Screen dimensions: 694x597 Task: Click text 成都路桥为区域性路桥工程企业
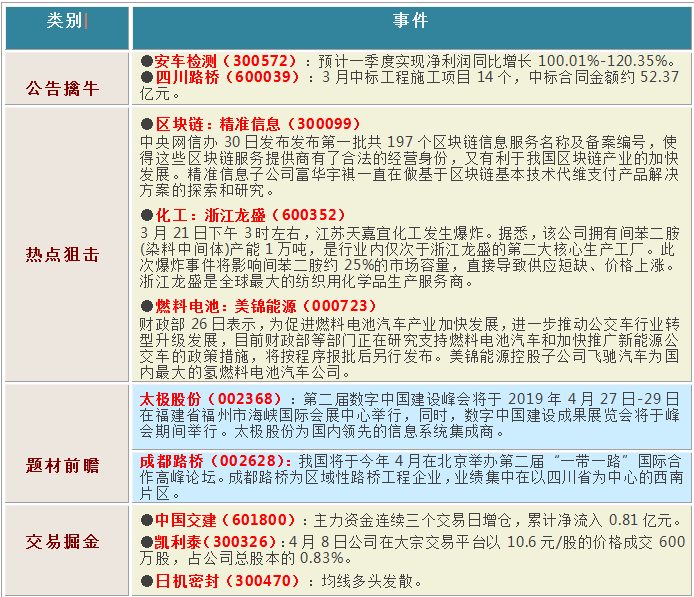click(x=335, y=478)
